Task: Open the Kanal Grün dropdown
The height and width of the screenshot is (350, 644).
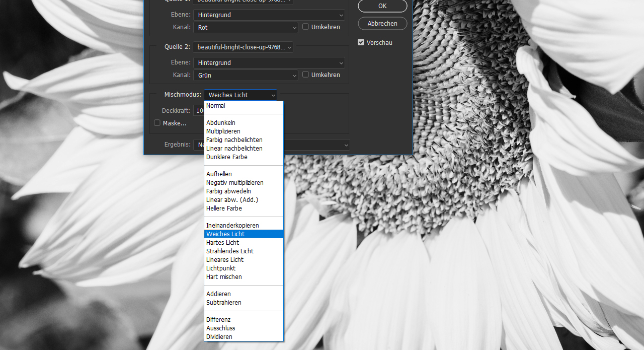Action: pos(246,75)
